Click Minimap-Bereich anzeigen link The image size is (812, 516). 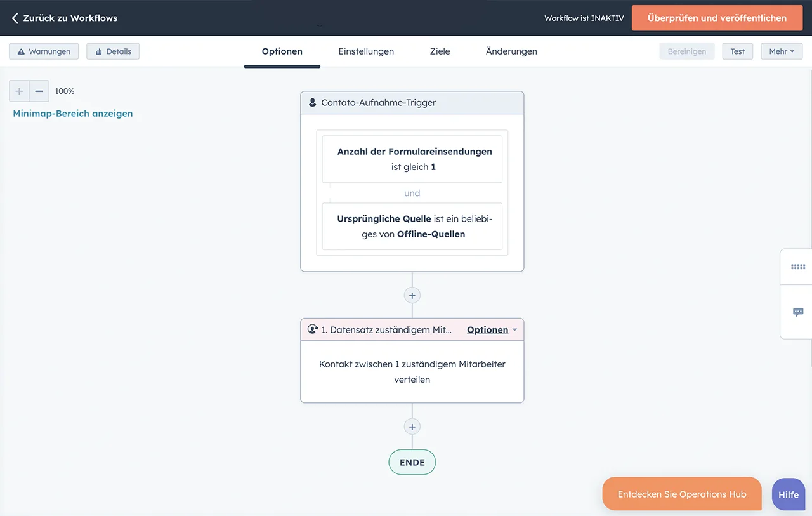73,114
